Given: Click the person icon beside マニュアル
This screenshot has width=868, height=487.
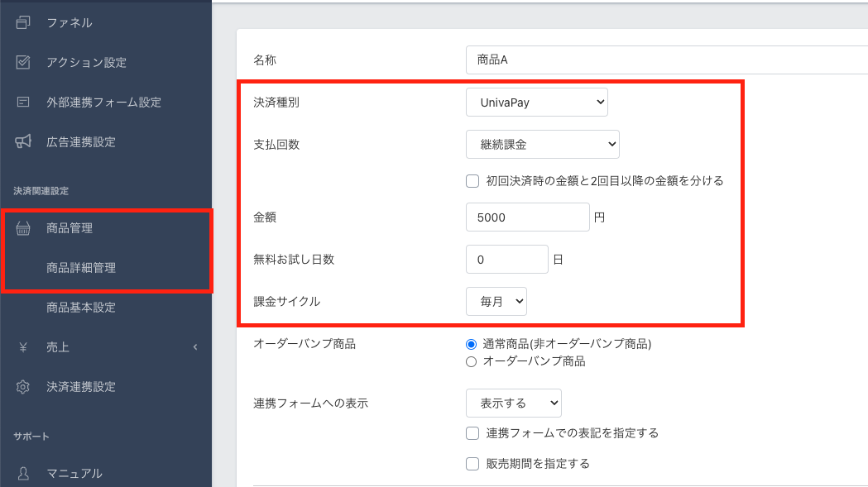Looking at the screenshot, I should [x=23, y=473].
